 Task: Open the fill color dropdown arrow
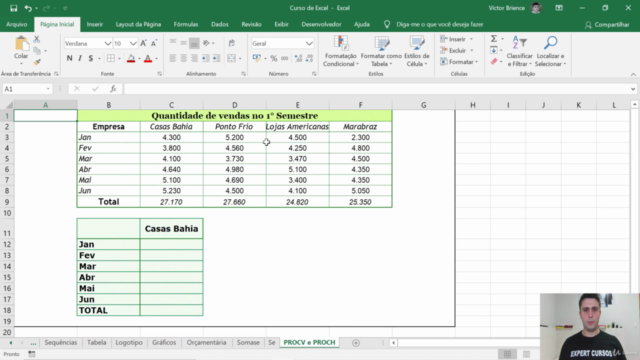pos(139,59)
